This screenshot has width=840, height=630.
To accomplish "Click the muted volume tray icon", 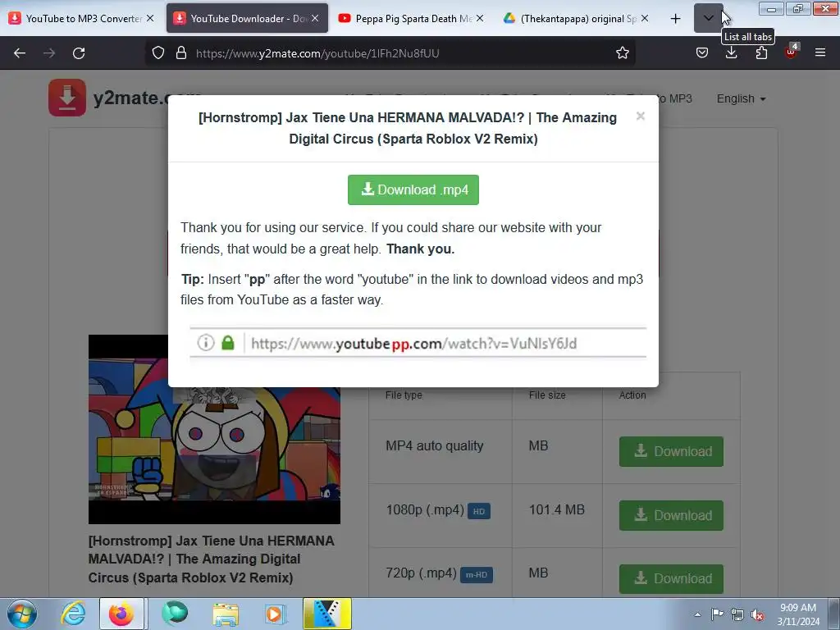I will pyautogui.click(x=757, y=614).
